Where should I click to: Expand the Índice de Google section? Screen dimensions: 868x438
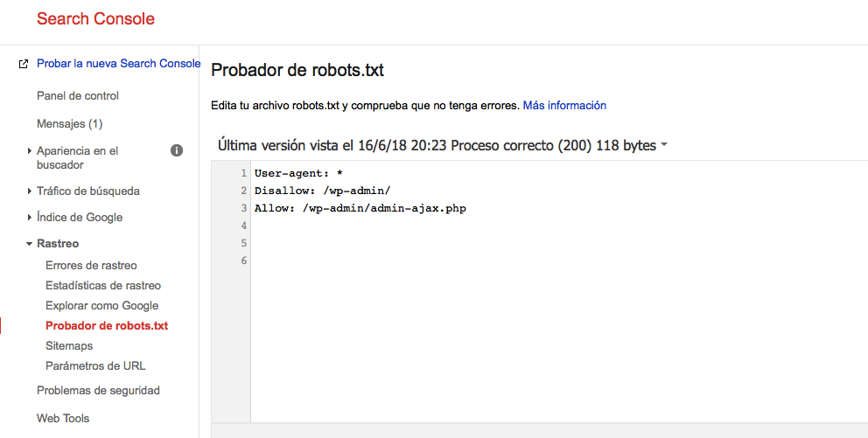click(30, 218)
